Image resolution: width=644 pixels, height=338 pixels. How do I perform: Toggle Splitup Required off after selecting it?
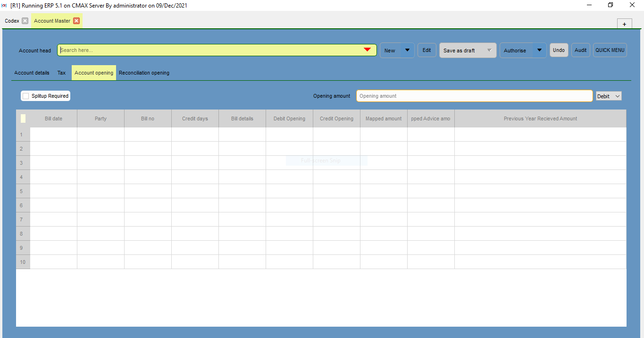25,96
